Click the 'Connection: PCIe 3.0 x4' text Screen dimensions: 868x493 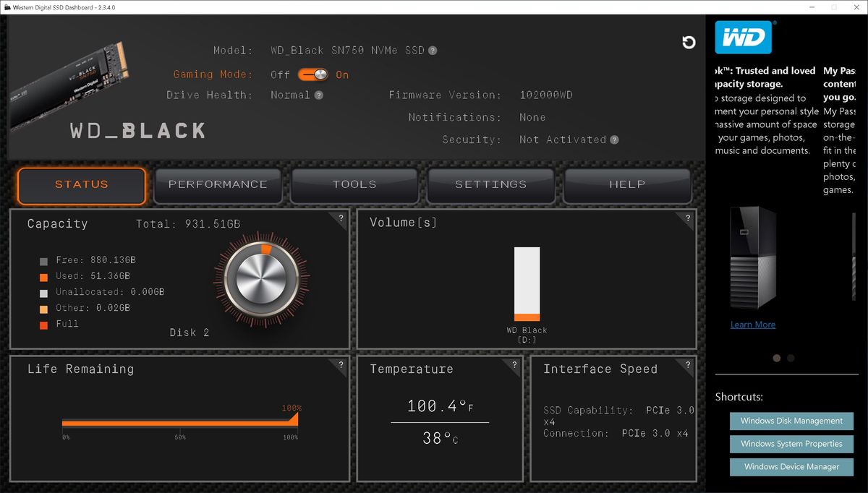pyautogui.click(x=616, y=434)
